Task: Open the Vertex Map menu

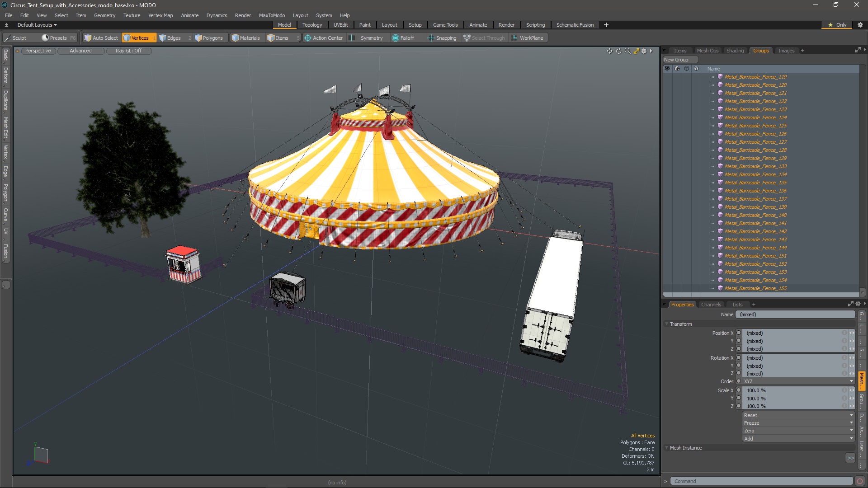Action: [160, 15]
